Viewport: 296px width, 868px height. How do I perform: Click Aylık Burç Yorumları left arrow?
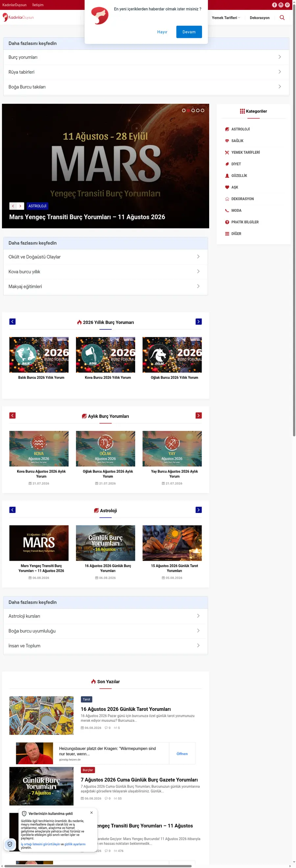point(12,415)
